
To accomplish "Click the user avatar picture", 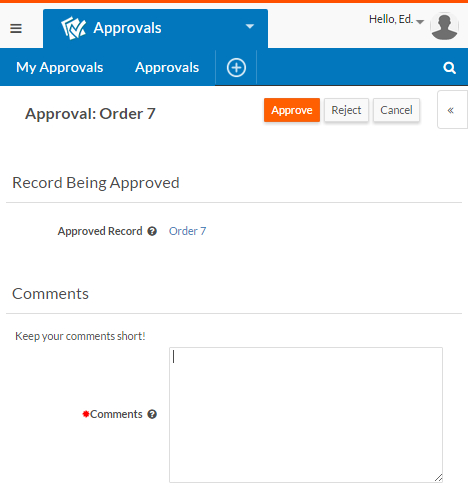I will click(444, 26).
